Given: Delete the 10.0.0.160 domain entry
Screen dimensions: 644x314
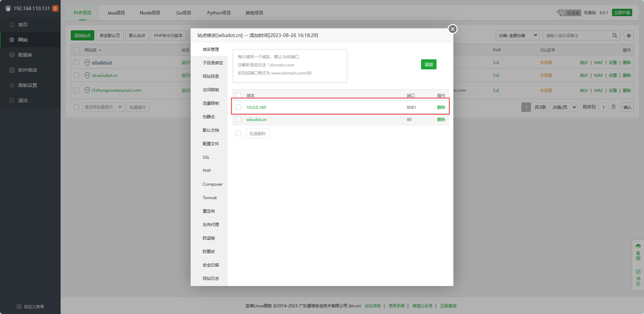Looking at the screenshot, I should click(x=441, y=107).
